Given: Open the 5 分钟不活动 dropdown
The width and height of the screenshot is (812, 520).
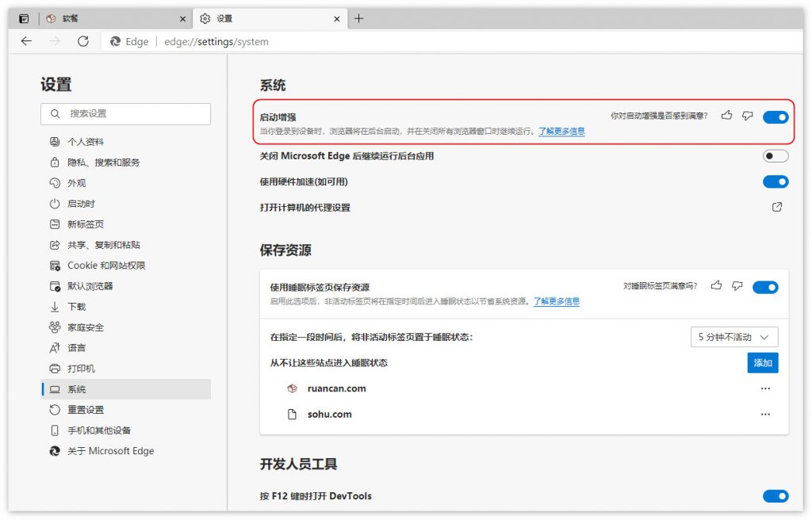Looking at the screenshot, I should point(734,337).
